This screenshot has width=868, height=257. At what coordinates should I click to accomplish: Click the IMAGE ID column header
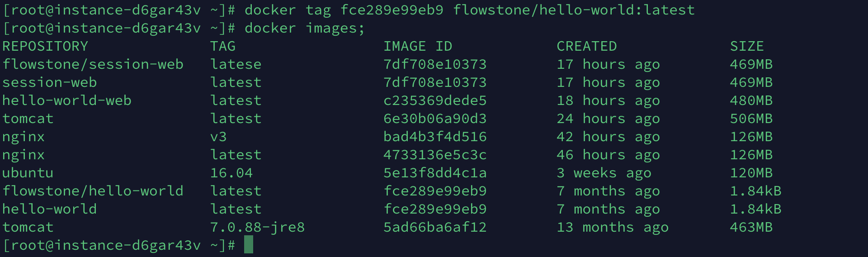tap(418, 46)
